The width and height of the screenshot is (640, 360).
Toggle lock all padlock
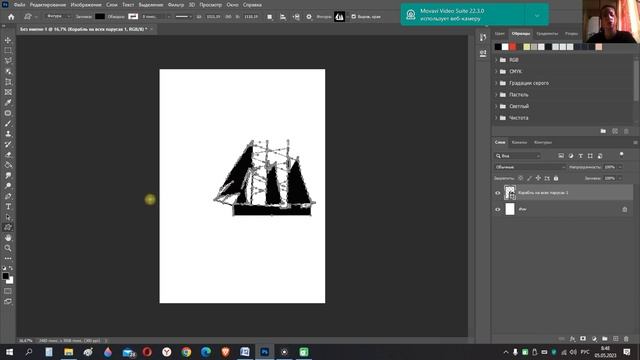556,178
